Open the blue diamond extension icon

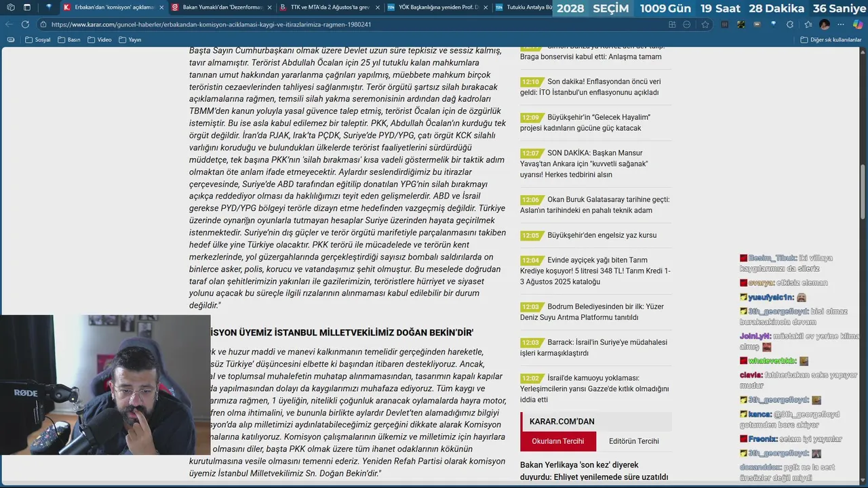(774, 24)
